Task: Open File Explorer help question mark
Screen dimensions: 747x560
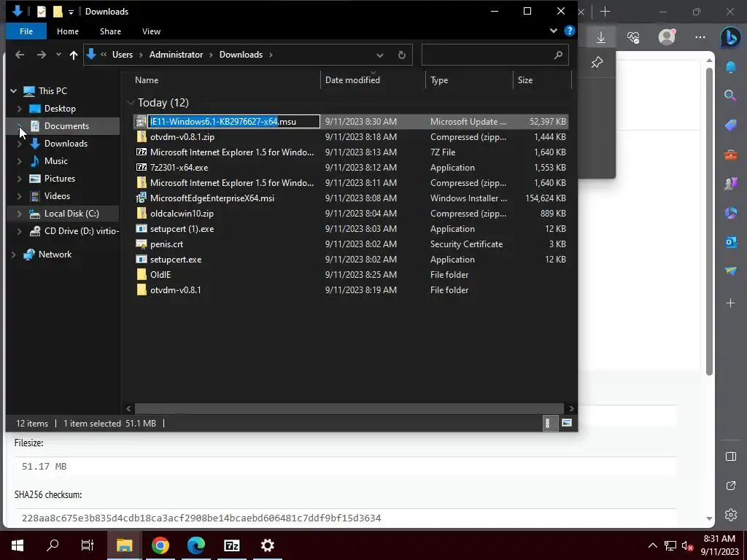Action: click(569, 31)
